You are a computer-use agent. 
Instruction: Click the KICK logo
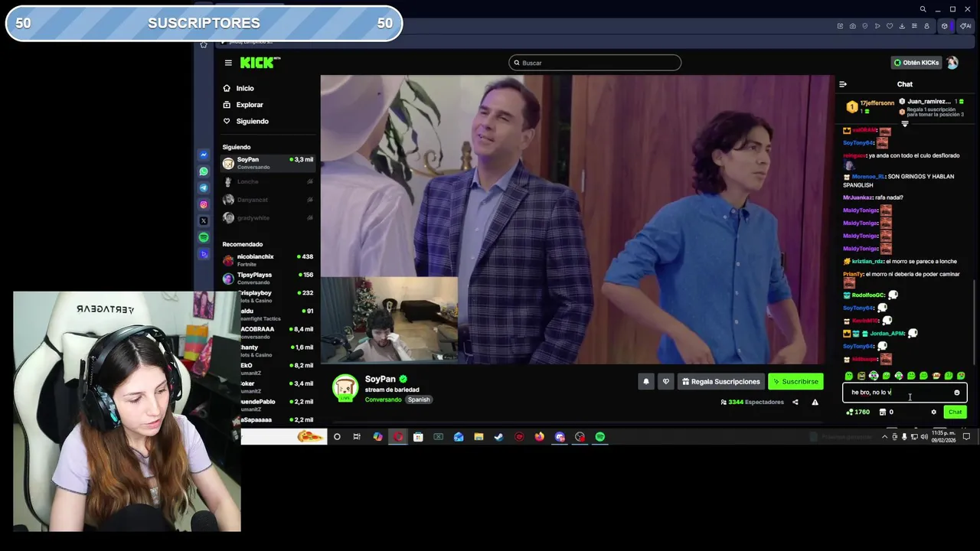click(x=260, y=63)
